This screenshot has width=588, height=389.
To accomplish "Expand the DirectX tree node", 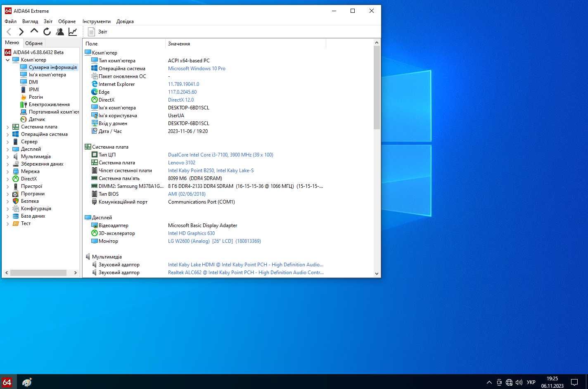I will coord(7,179).
